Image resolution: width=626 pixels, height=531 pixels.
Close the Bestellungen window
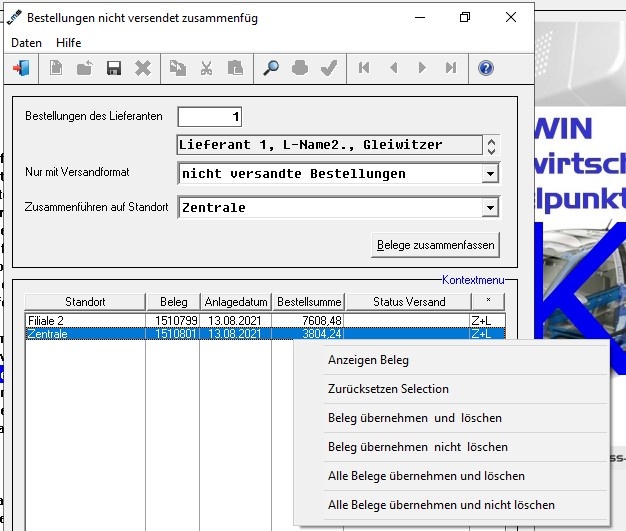[511, 18]
